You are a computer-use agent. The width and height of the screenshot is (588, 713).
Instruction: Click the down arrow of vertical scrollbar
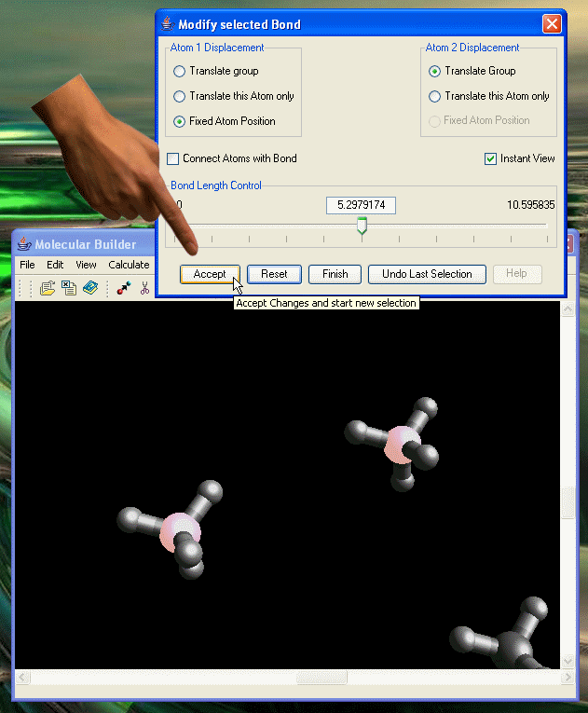pyautogui.click(x=568, y=661)
